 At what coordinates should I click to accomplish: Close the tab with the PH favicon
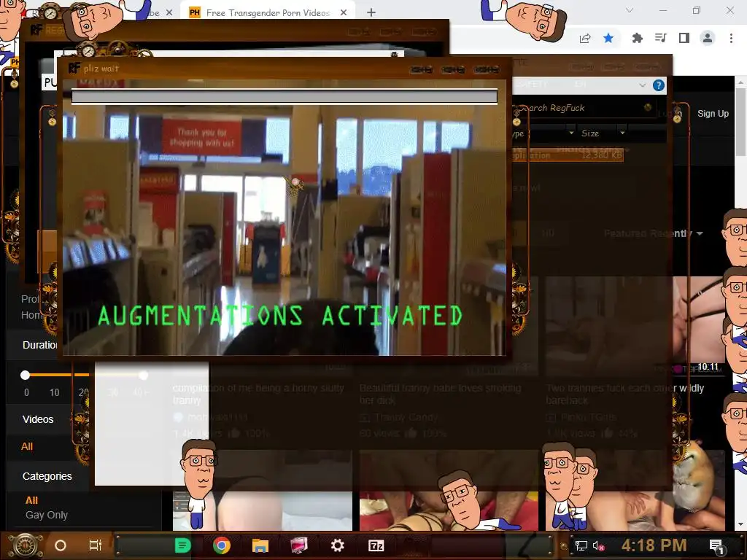tap(344, 13)
